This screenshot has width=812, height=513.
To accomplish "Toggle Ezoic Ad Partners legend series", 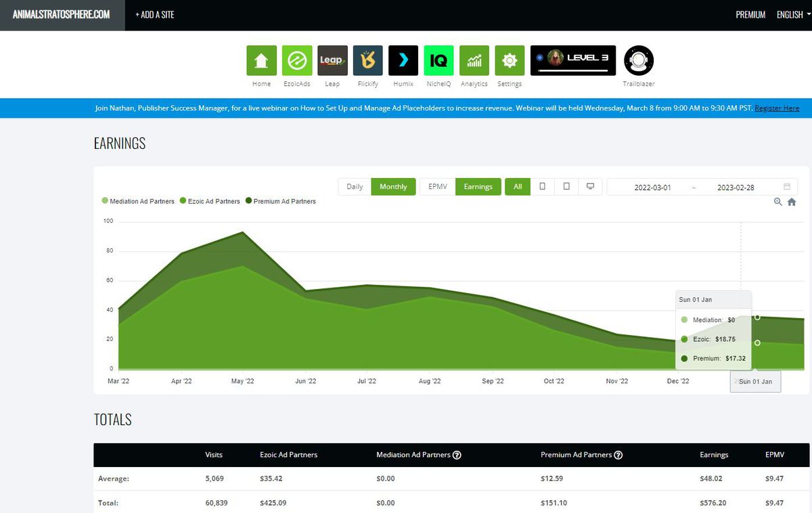I will (x=210, y=201).
